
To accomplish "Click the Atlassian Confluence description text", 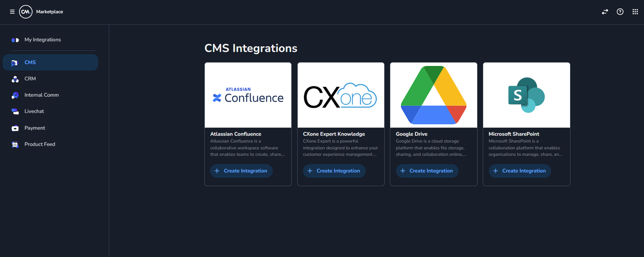I will point(248,148).
